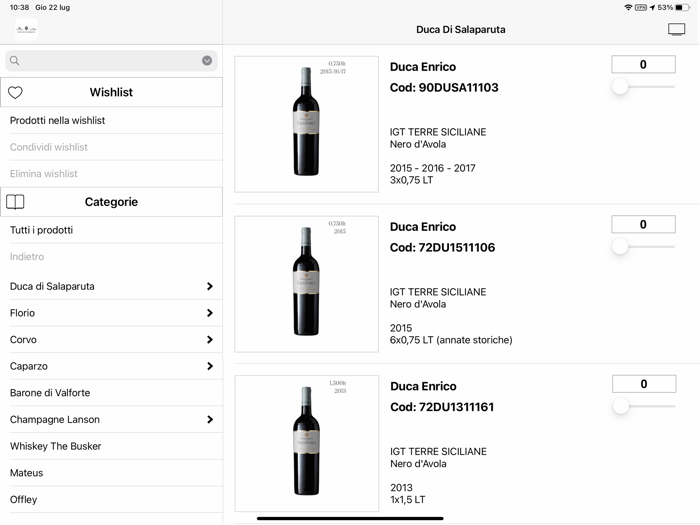Tap the Categorie book icon
Image resolution: width=700 pixels, height=525 pixels.
point(15,202)
